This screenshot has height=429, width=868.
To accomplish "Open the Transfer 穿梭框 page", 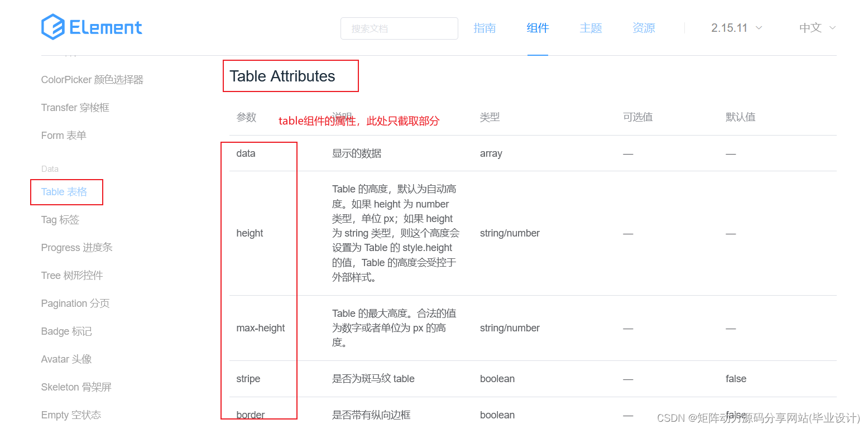I will tap(75, 107).
